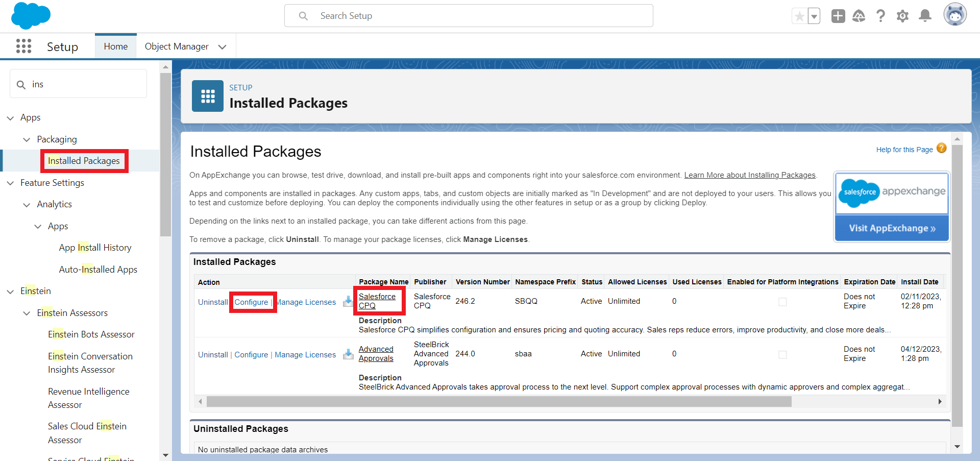Open Einstein Conversation Insights Assessor

pos(90,363)
